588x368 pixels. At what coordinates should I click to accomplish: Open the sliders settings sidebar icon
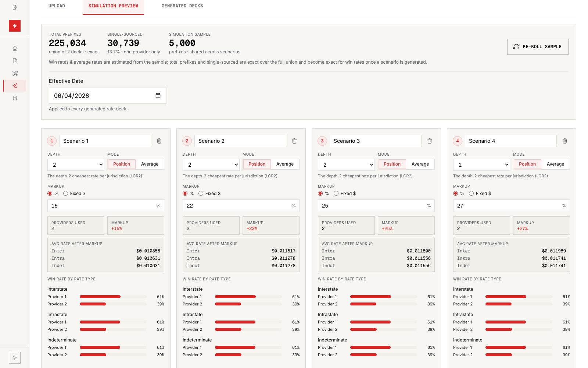tap(15, 98)
